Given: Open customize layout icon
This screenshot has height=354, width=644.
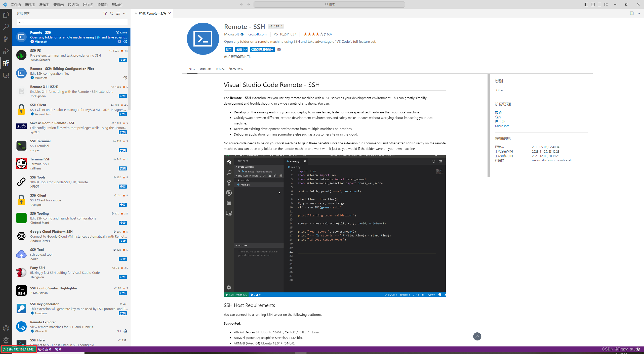Looking at the screenshot, I should point(606,5).
